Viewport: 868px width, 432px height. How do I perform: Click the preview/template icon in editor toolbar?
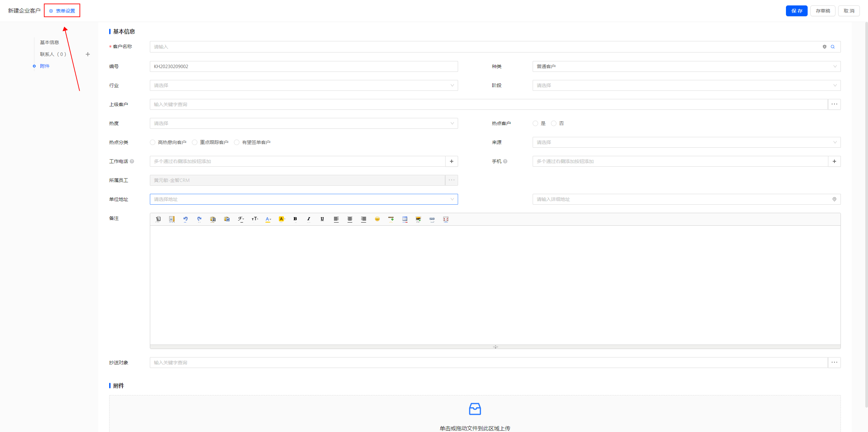tap(172, 219)
